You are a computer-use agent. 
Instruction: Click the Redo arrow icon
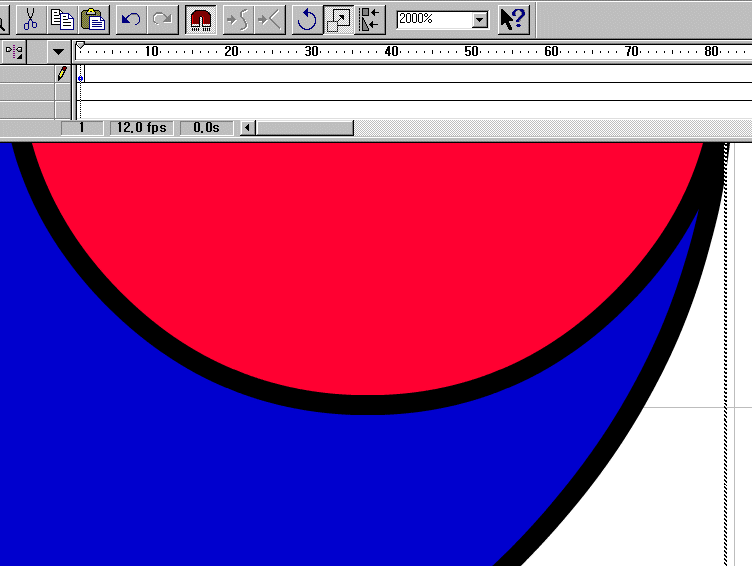click(x=162, y=20)
